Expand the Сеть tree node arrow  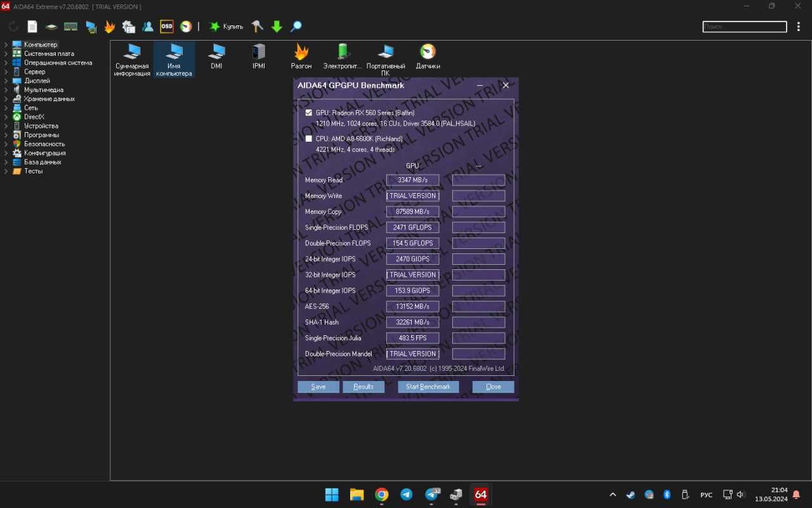coord(6,108)
